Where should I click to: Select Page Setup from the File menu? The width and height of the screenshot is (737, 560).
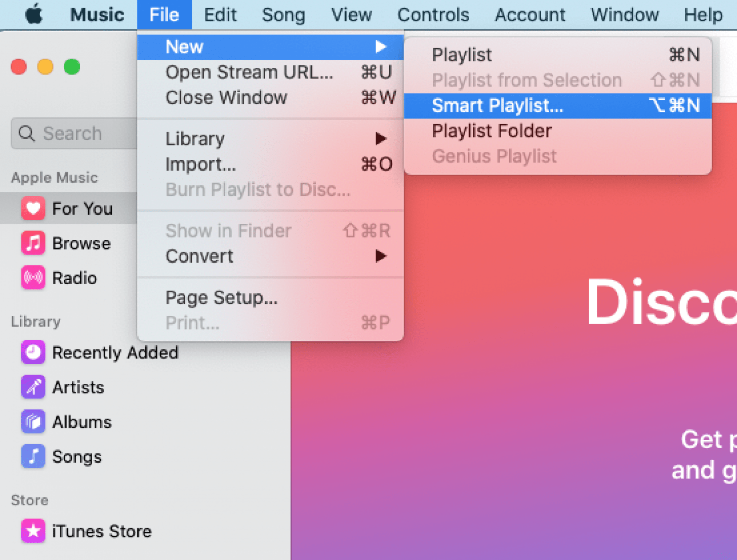[221, 298]
